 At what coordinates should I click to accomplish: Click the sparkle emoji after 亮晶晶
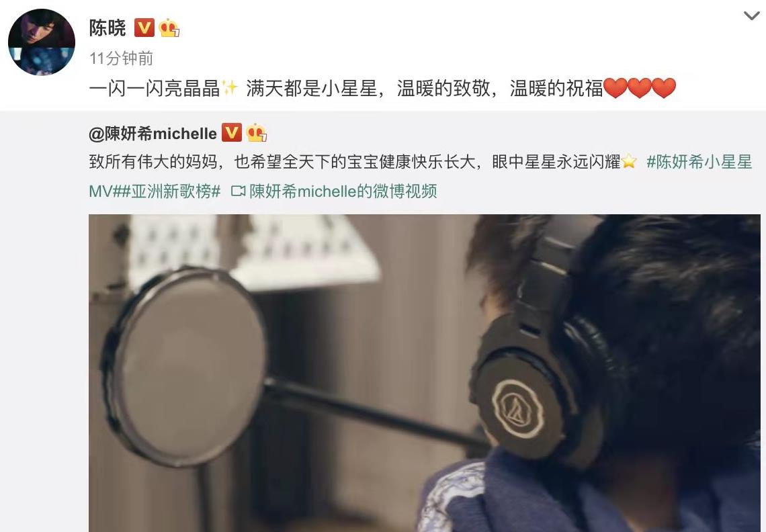click(x=230, y=88)
